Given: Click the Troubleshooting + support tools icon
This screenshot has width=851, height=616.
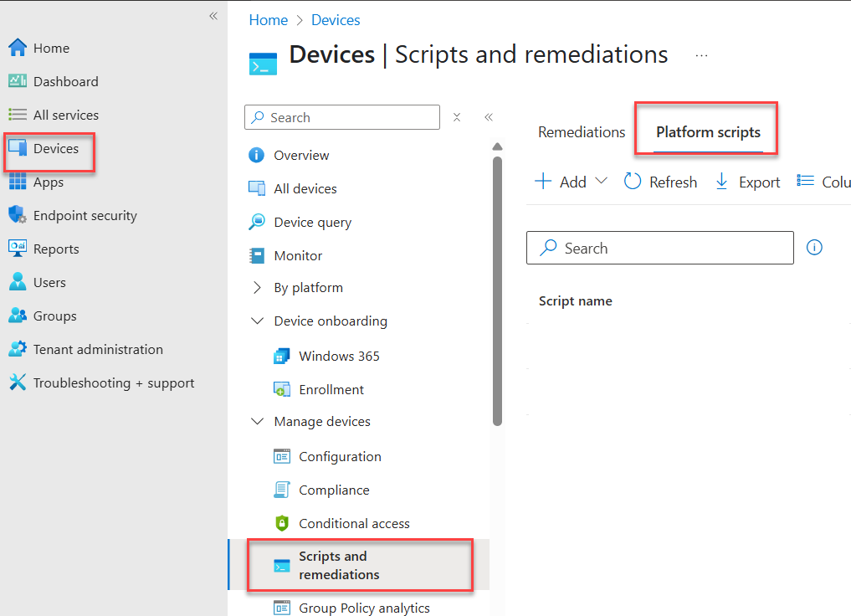Looking at the screenshot, I should pos(18,382).
